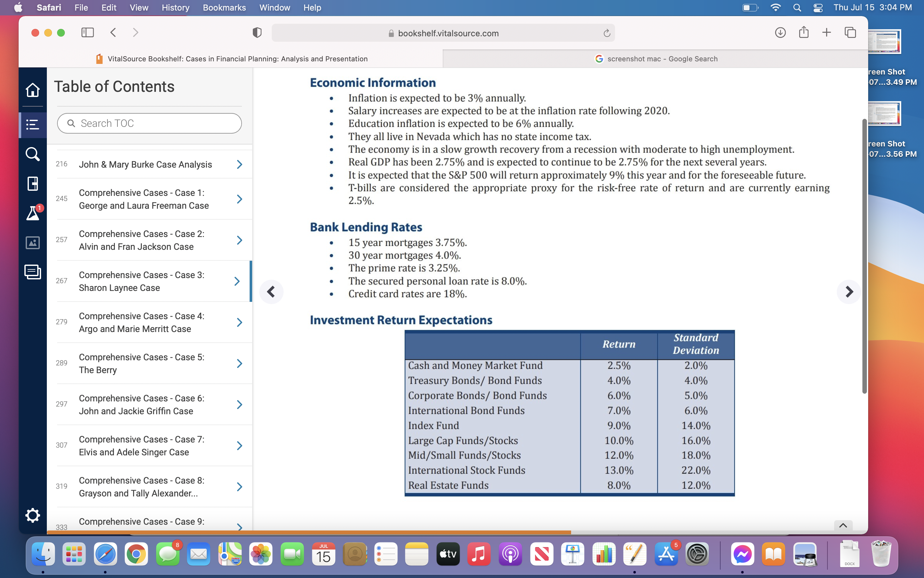Open the VitalSource Home icon in sidebar
The width and height of the screenshot is (924, 578).
pyautogui.click(x=32, y=90)
